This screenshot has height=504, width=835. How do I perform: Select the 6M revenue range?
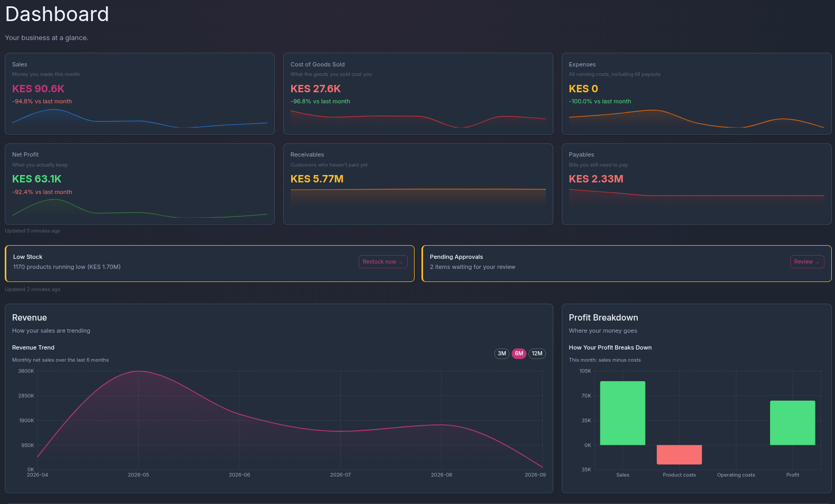click(x=519, y=354)
